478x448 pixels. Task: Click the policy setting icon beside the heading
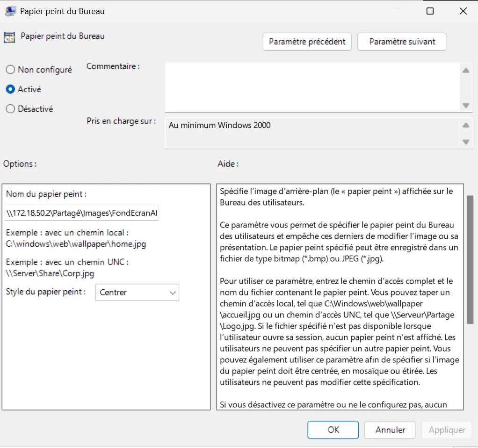tap(9, 37)
